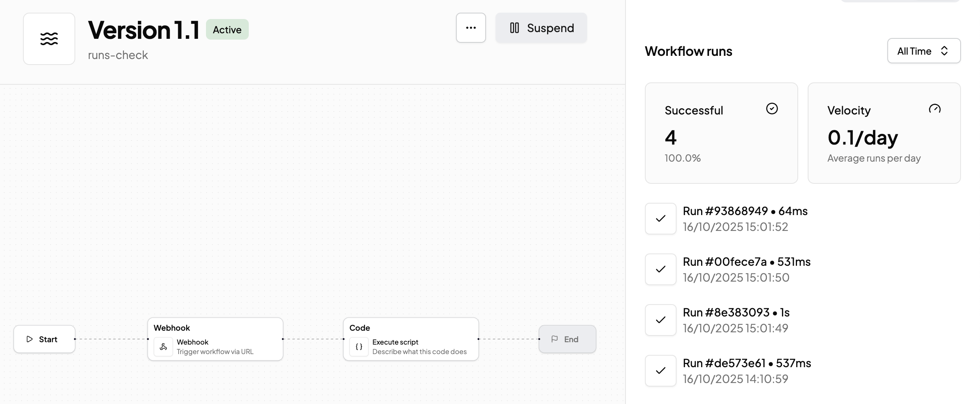This screenshot has width=980, height=404.
Task: Click the workflow waves logo icon
Action: pyautogui.click(x=49, y=39)
